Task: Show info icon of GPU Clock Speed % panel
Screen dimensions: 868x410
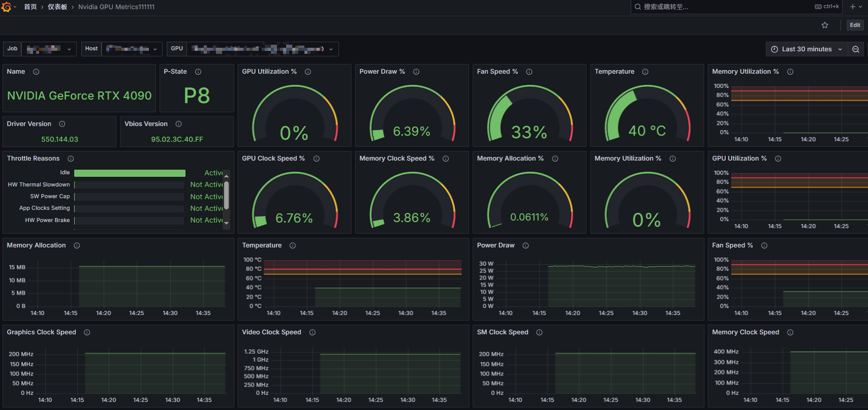Action: (316, 159)
